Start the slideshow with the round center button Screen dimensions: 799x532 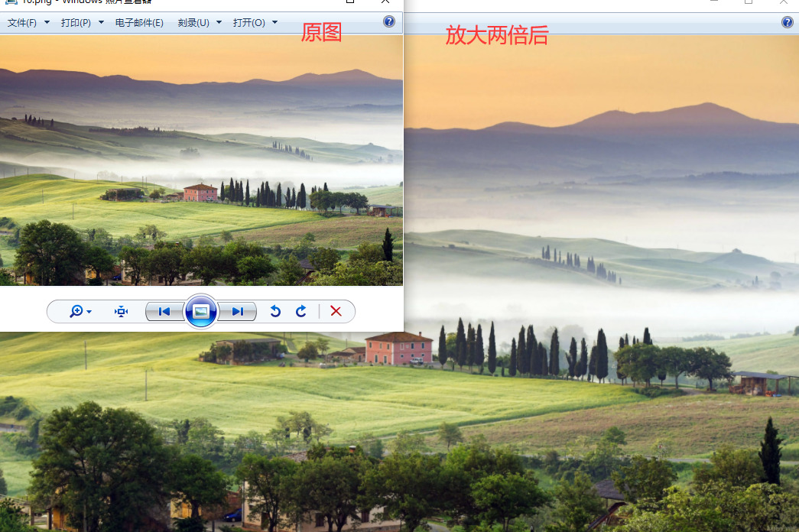coord(201,311)
